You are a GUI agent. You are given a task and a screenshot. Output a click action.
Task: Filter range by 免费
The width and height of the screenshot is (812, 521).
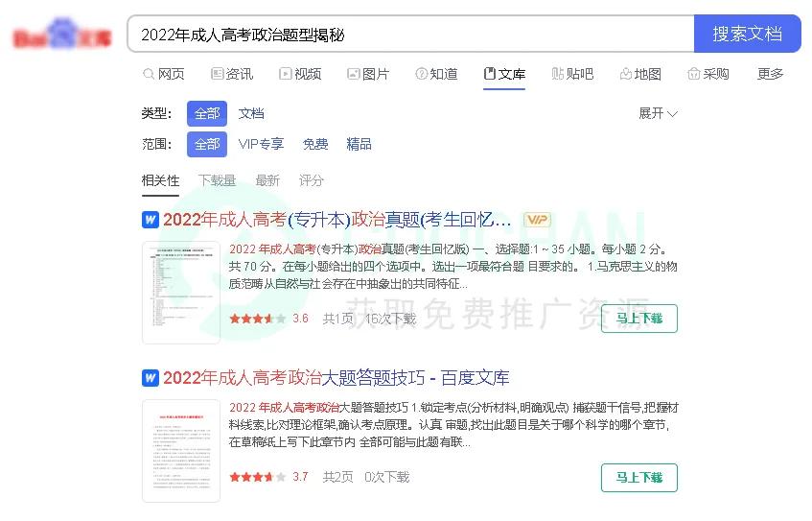[315, 144]
